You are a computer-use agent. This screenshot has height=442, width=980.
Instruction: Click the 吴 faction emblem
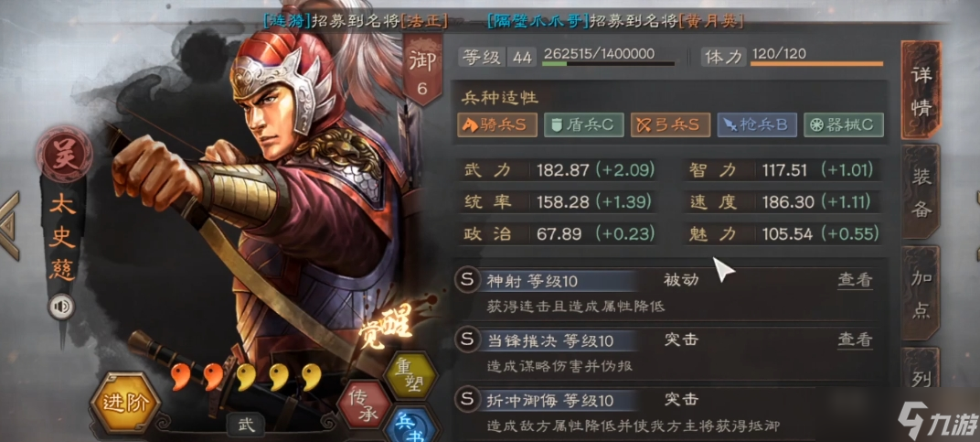coord(64,154)
